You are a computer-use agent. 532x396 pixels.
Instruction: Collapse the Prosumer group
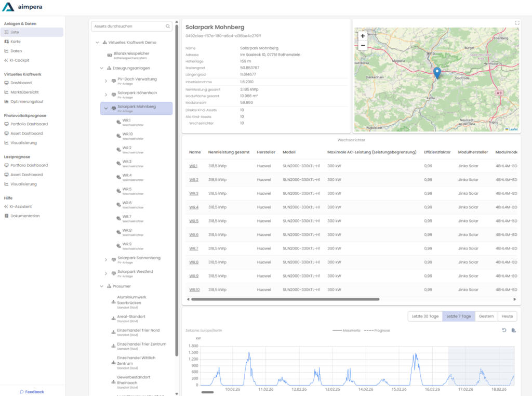(x=102, y=286)
